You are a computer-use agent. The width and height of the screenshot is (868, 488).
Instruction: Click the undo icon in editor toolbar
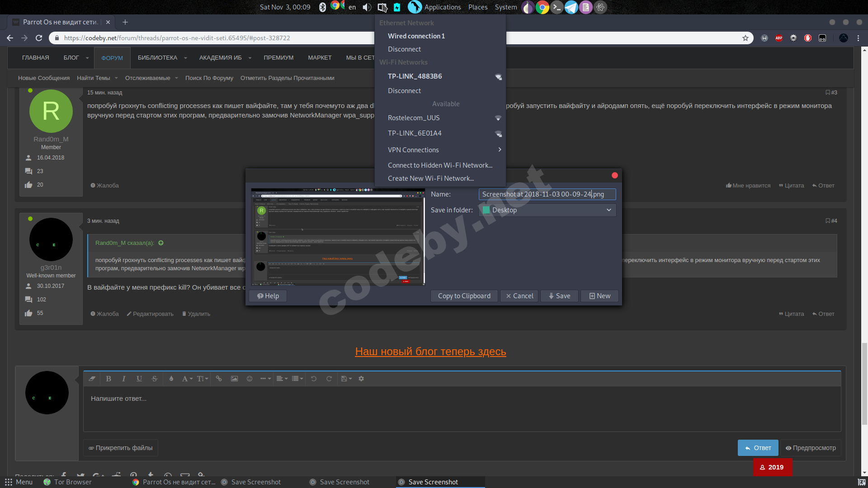pos(314,379)
